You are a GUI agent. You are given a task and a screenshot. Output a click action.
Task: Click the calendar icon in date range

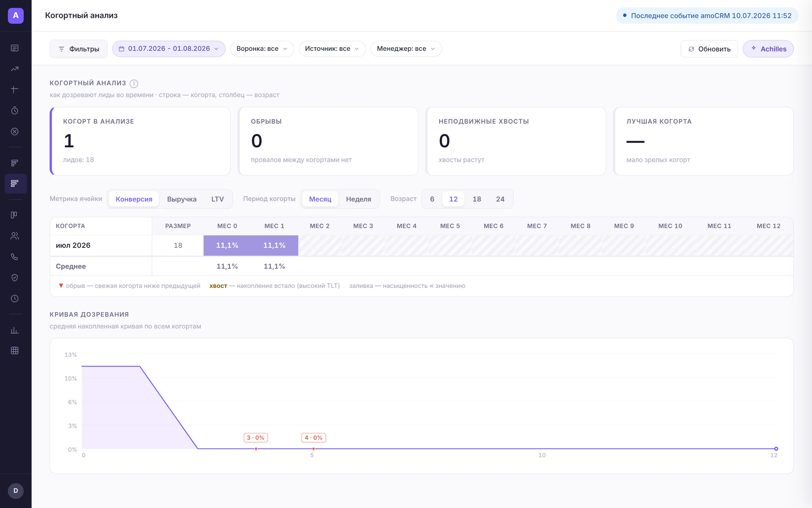coord(121,49)
